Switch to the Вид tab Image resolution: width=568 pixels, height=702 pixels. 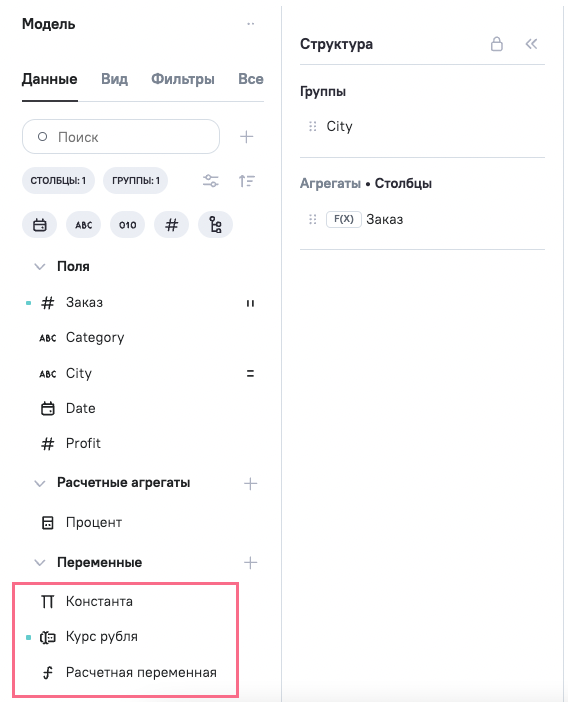click(114, 79)
